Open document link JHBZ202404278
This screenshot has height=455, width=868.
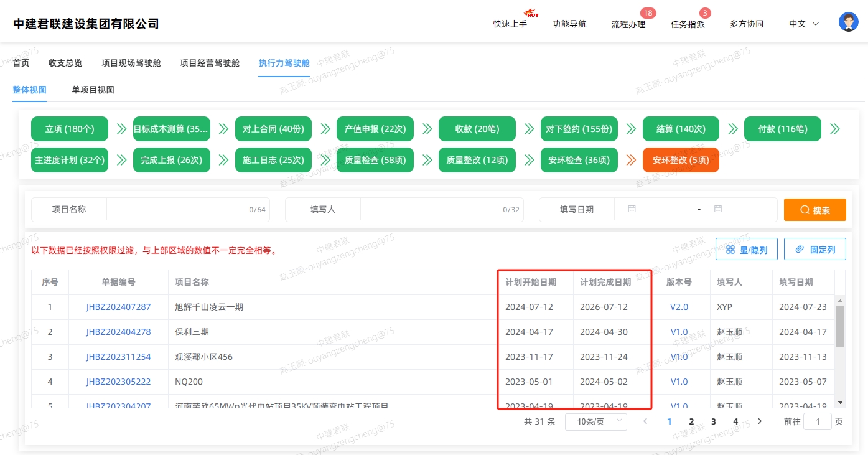[118, 332]
